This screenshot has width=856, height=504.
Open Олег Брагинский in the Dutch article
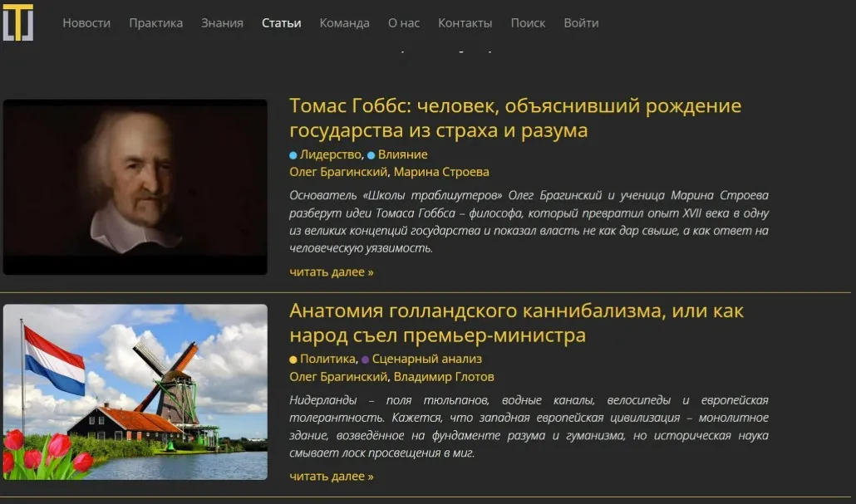point(338,376)
